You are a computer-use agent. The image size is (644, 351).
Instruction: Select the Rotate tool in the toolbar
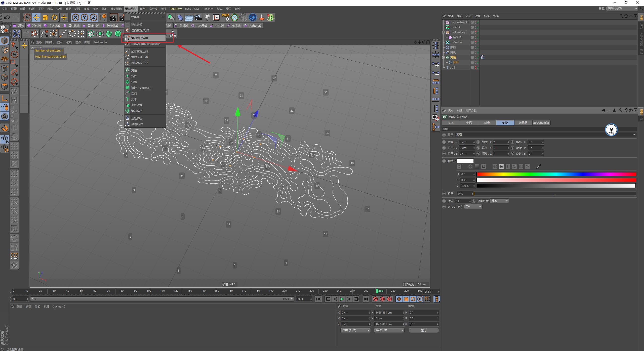pyautogui.click(x=54, y=17)
